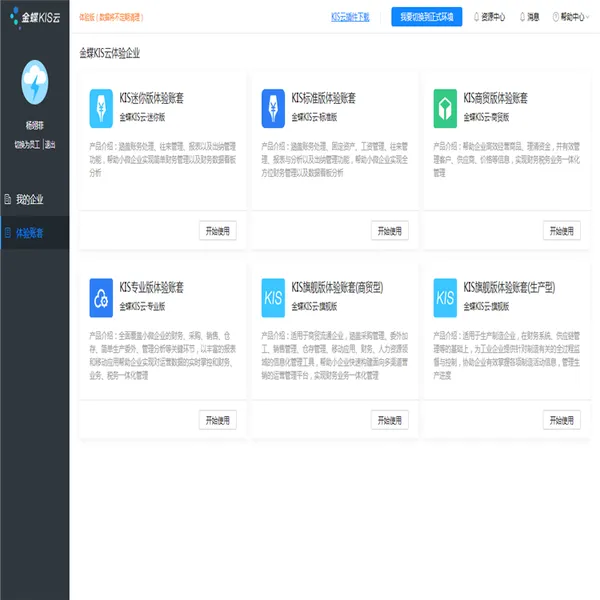Open the cloud lightning user avatar

tap(35, 82)
